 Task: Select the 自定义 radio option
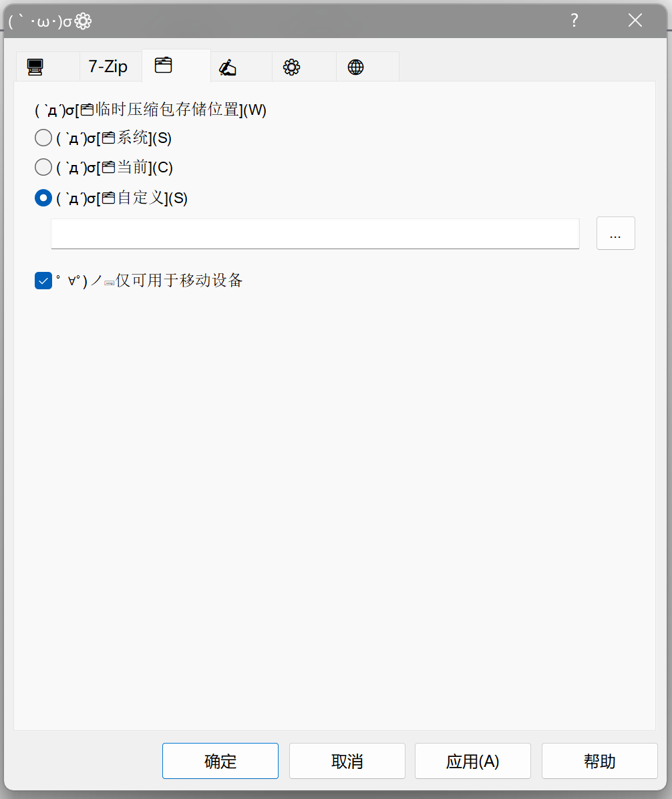(43, 198)
